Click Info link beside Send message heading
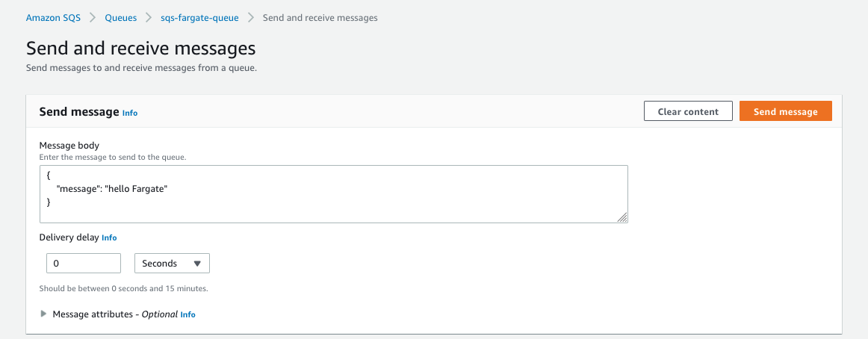Image resolution: width=868 pixels, height=339 pixels. point(130,113)
